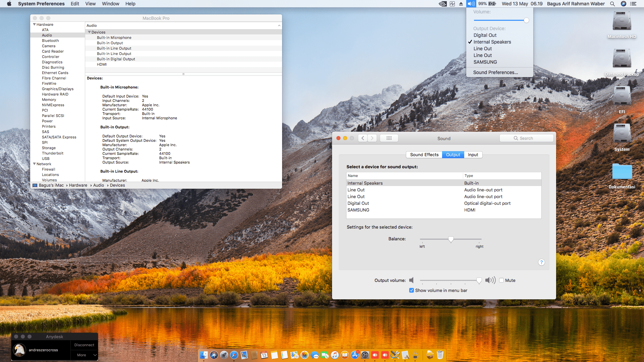The image size is (644, 362).
Task: Open the Sound help question mark
Action: pos(541,262)
